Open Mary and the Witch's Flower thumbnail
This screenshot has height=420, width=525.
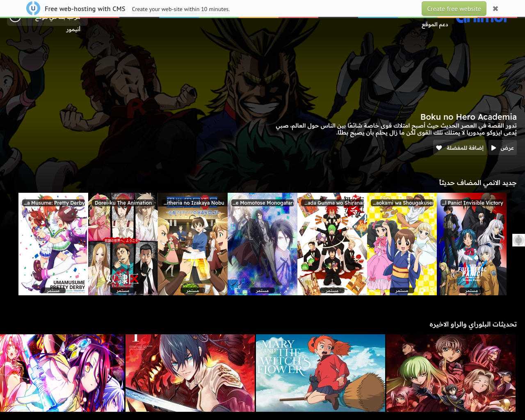[321, 373]
